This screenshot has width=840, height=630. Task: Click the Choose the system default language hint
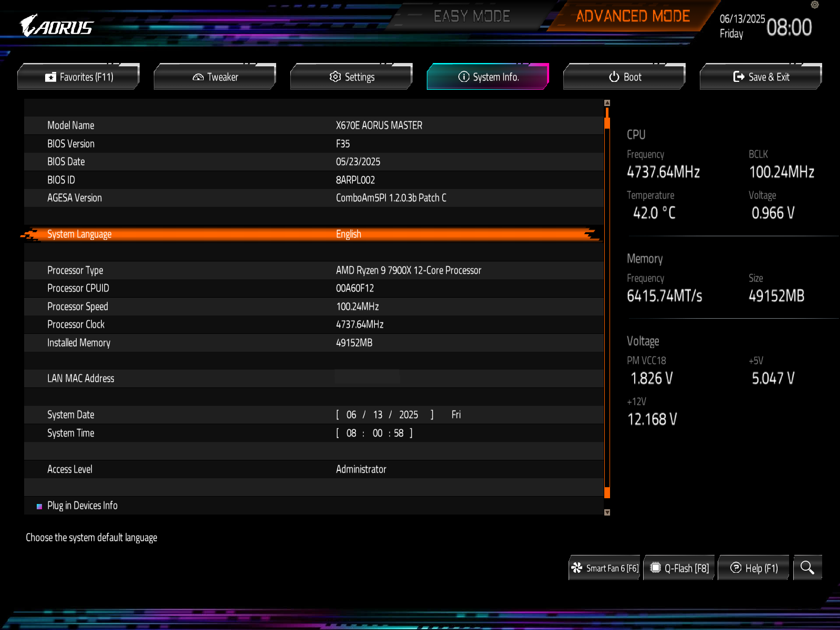(x=91, y=538)
